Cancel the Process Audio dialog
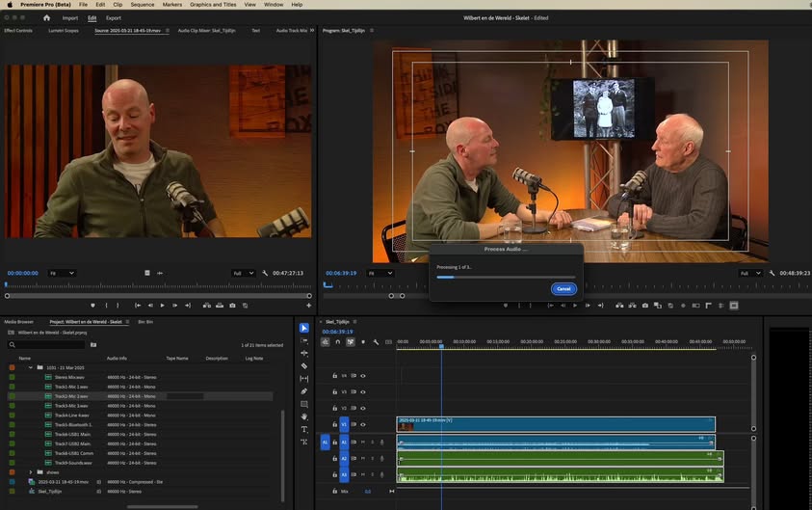 (563, 289)
